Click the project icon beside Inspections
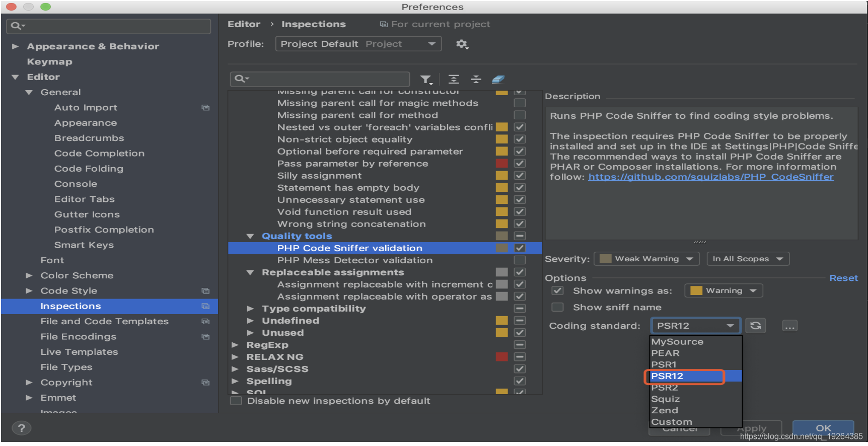This screenshot has height=446, width=868. 205,306
